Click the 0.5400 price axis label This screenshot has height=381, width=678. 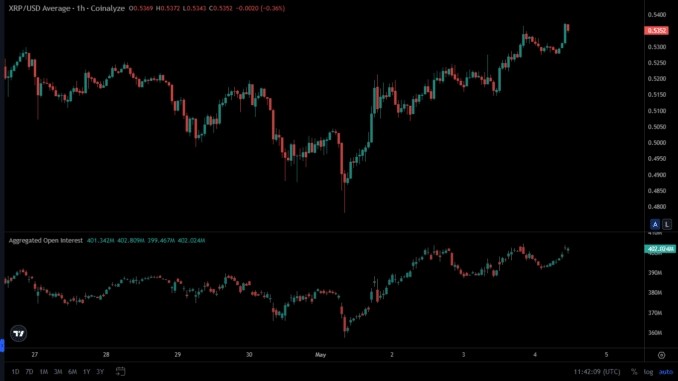pos(657,15)
